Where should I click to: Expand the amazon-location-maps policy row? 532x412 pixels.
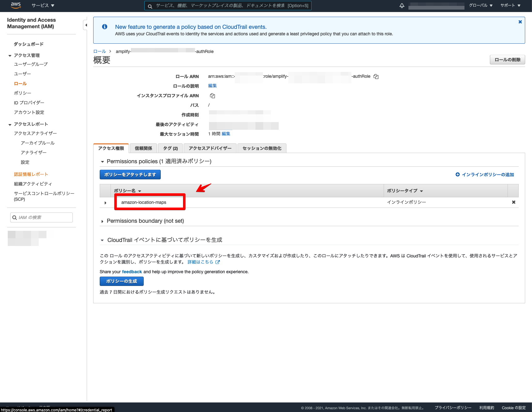105,202
